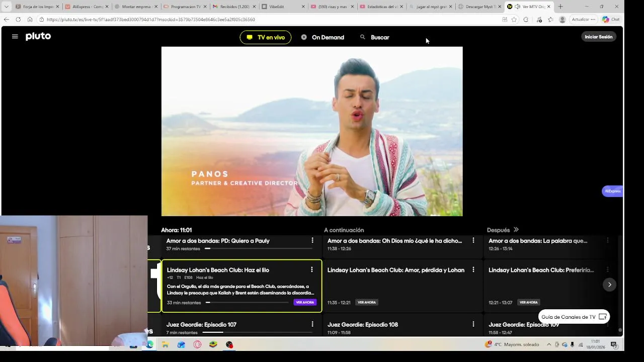Viewport: 644px width, 362px height.
Task: Open options for Juez Geordie: Episodio 107
Action: [312, 324]
